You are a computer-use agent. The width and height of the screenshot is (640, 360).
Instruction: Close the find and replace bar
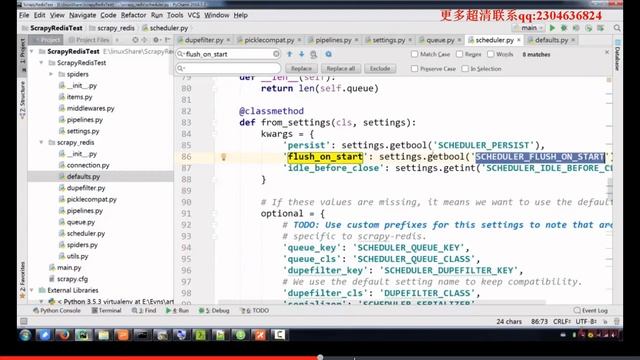[x=607, y=52]
